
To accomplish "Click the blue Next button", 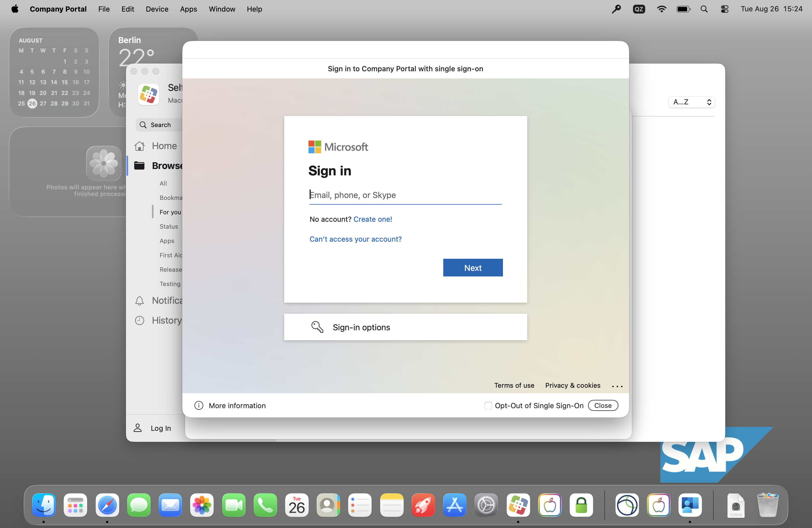I will 473,268.
